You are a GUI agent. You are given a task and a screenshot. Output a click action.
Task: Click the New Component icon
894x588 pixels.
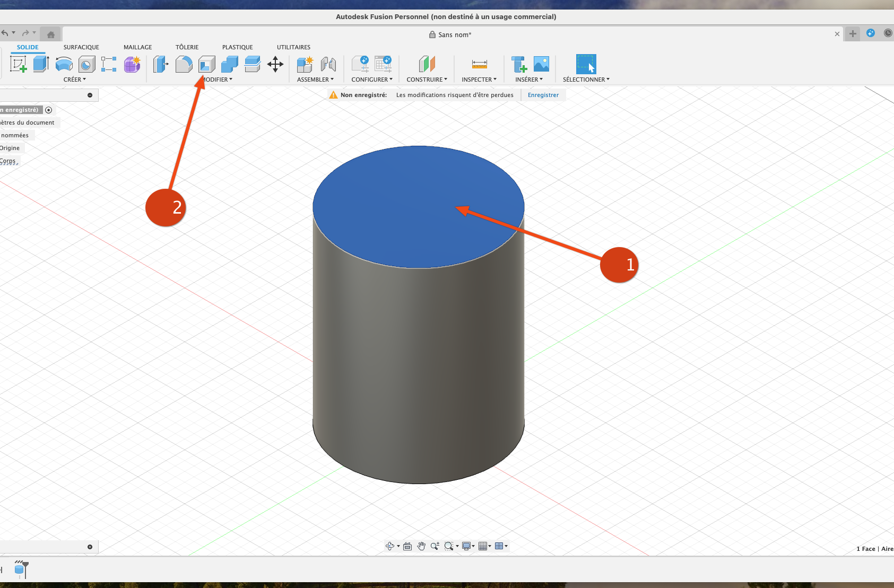pos(305,65)
